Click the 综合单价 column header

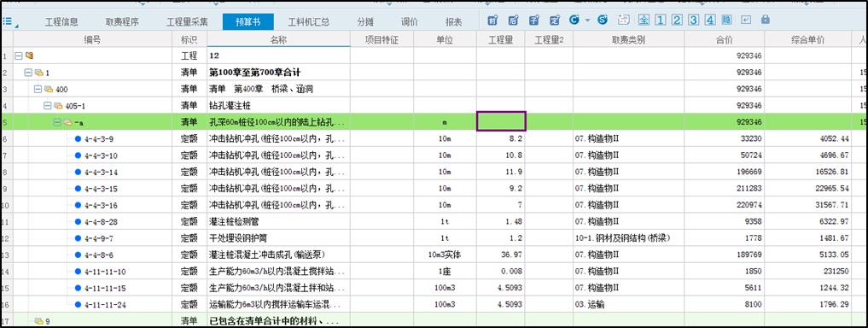tap(808, 40)
